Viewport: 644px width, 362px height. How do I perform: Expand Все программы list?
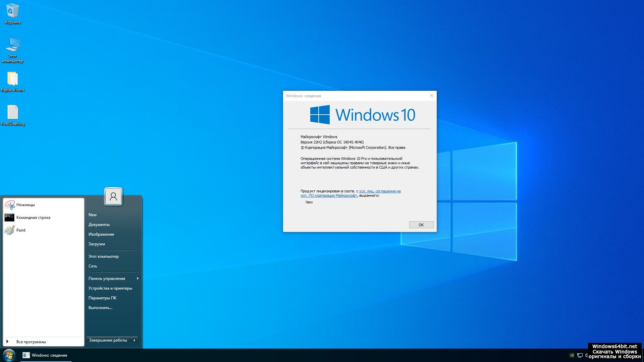coord(31,342)
